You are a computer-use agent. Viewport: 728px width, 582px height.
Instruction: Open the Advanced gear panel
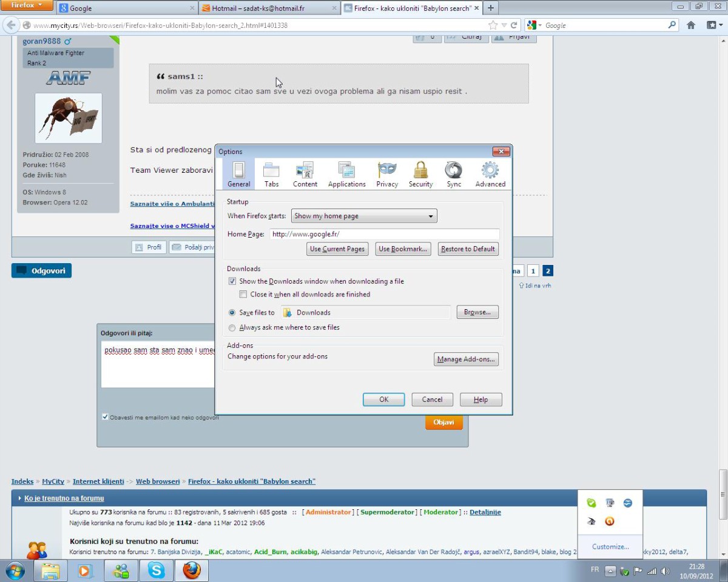[x=490, y=175]
